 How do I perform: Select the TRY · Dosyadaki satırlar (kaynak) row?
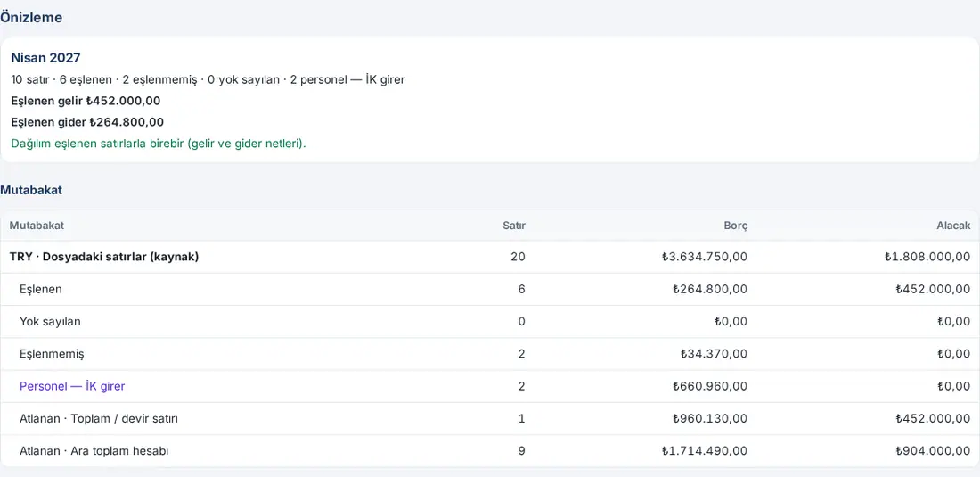pos(490,256)
